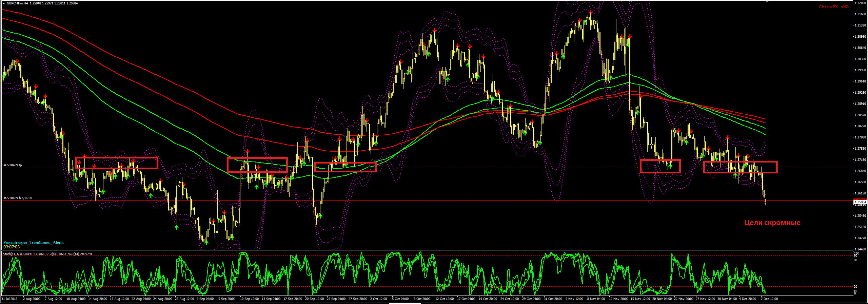Click the 31 Jul 2018 date on time axis

click(x=9, y=299)
